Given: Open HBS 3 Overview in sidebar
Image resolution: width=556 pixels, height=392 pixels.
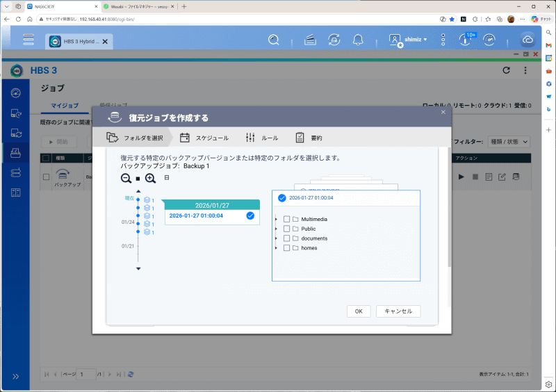Looking at the screenshot, I should click(16, 93).
